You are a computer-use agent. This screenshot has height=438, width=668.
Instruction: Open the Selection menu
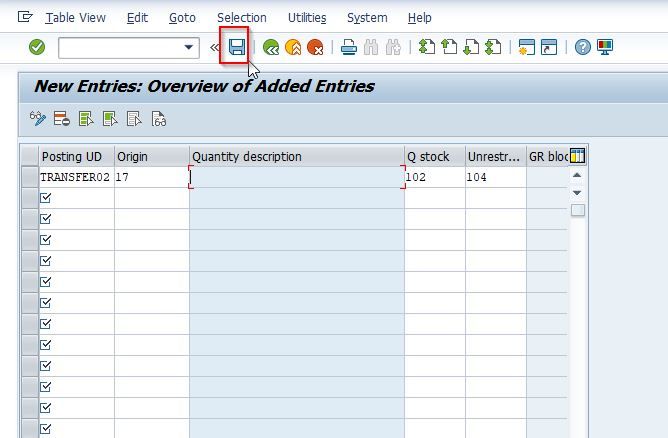coord(242,18)
